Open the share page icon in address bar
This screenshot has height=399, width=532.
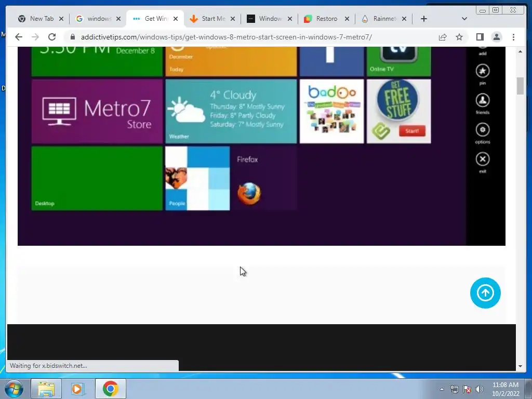click(x=443, y=37)
